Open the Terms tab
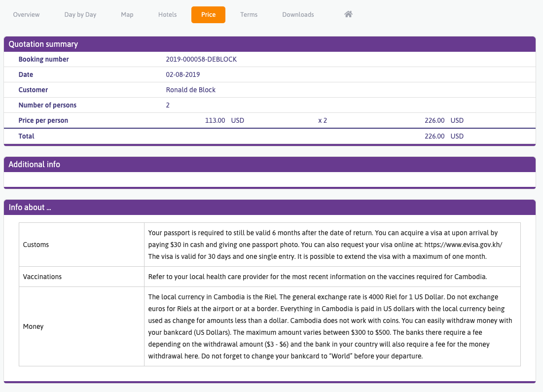The height and width of the screenshot is (392, 543). point(249,14)
